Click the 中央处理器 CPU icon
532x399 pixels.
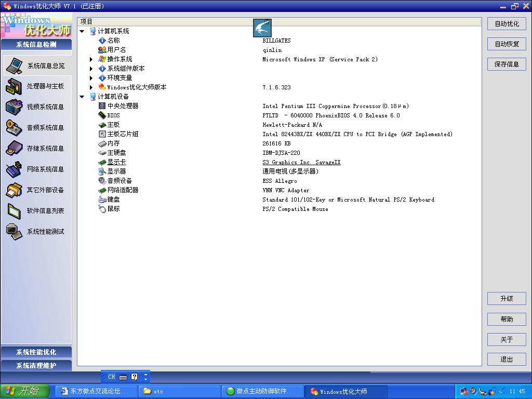[x=102, y=106]
